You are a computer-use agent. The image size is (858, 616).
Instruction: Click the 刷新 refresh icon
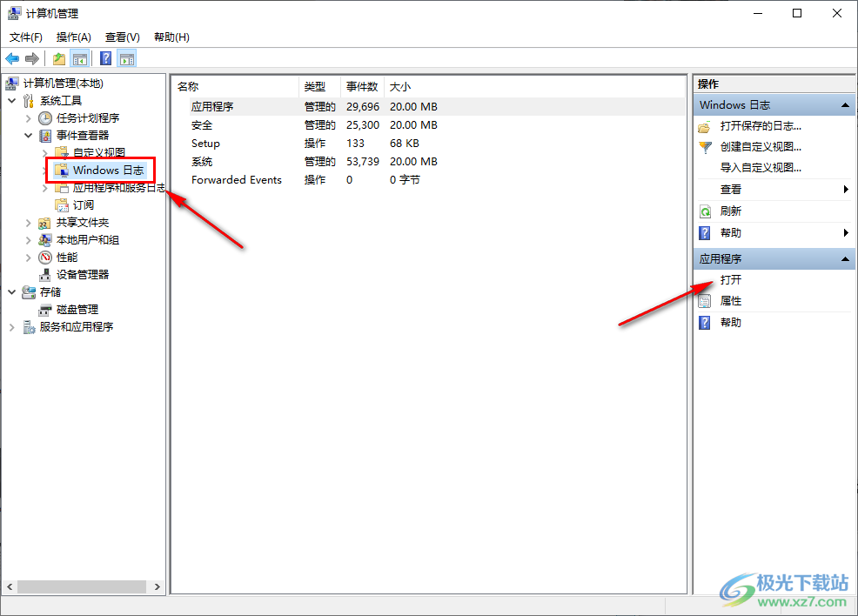coord(705,211)
